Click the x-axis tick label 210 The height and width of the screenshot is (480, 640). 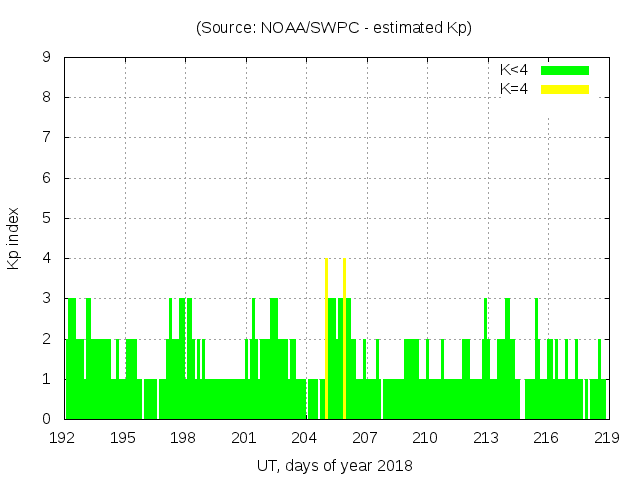tap(426, 437)
